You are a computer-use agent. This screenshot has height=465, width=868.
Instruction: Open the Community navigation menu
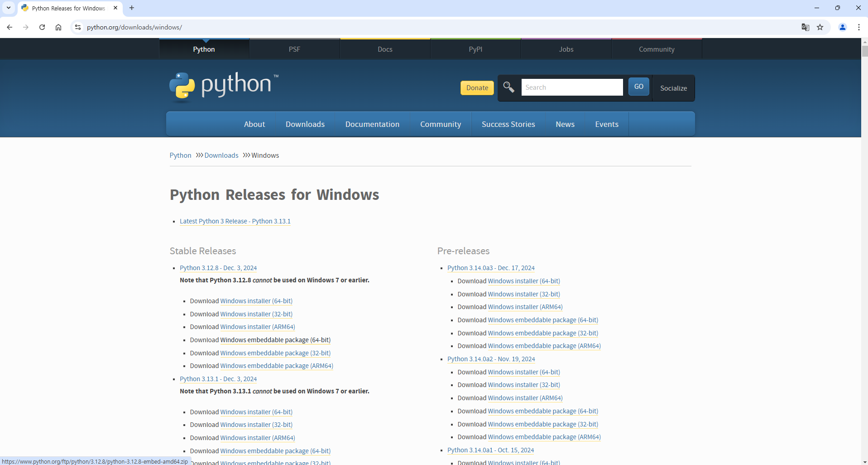click(441, 124)
